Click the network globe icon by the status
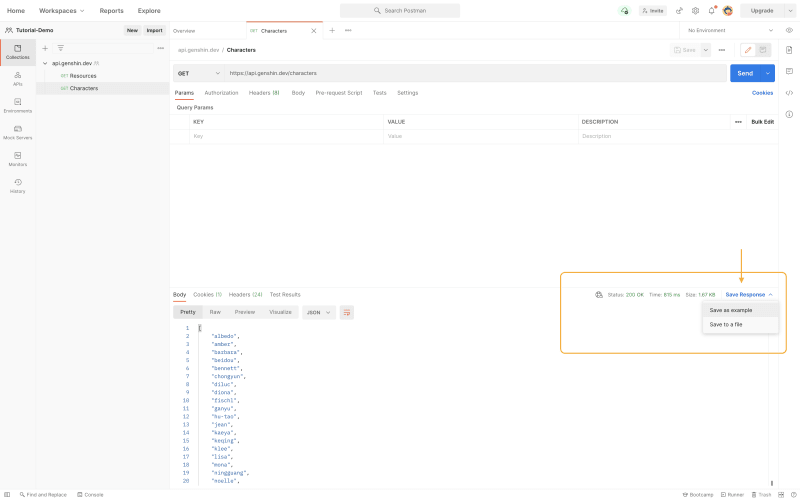 [x=599, y=295]
